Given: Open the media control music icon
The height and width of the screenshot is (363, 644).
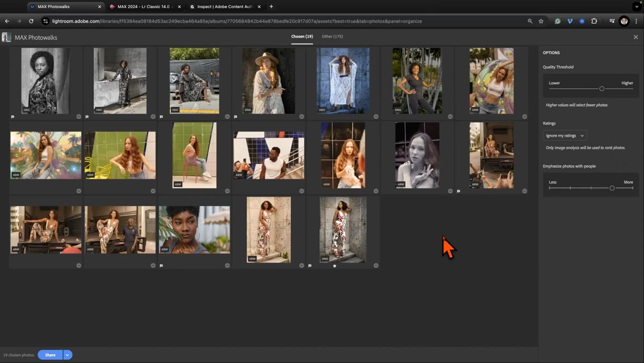Looking at the screenshot, I should pyautogui.click(x=612, y=21).
